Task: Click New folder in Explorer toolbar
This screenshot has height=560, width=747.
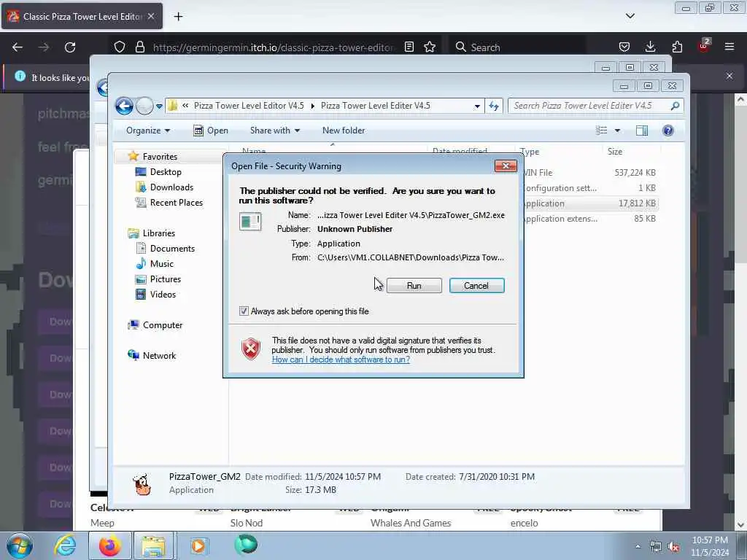Action: click(344, 131)
